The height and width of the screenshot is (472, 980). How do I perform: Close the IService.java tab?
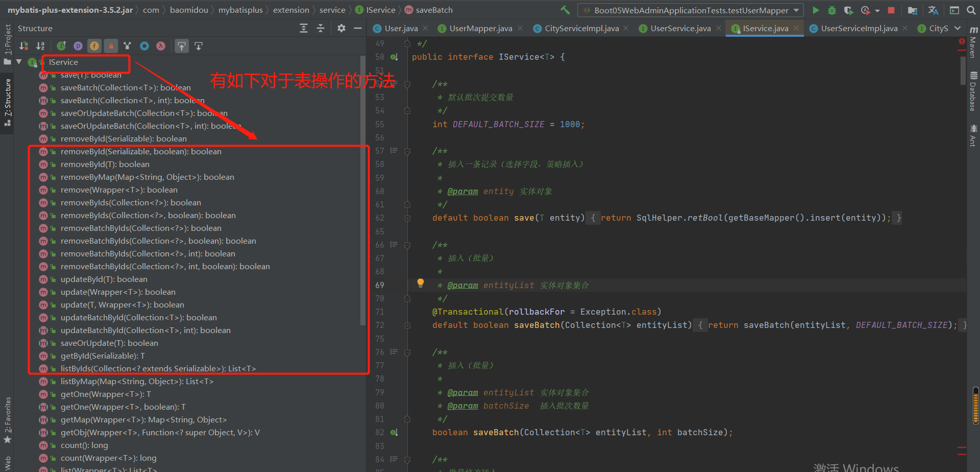(796, 28)
